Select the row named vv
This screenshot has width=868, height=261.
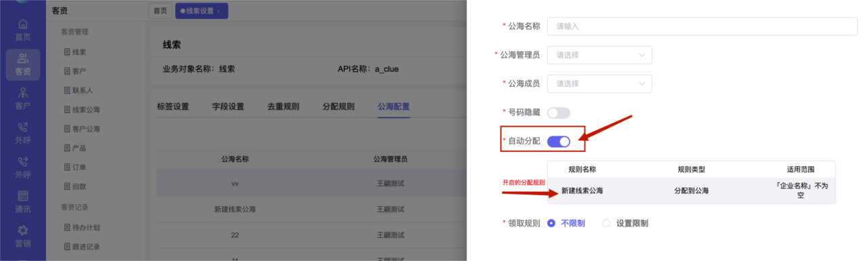(312, 183)
